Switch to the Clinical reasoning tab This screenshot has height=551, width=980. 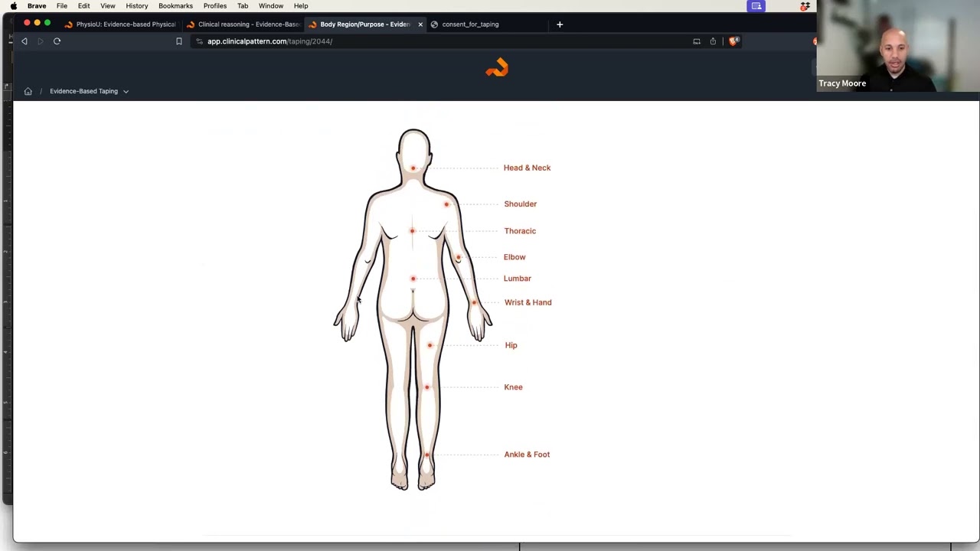248,24
